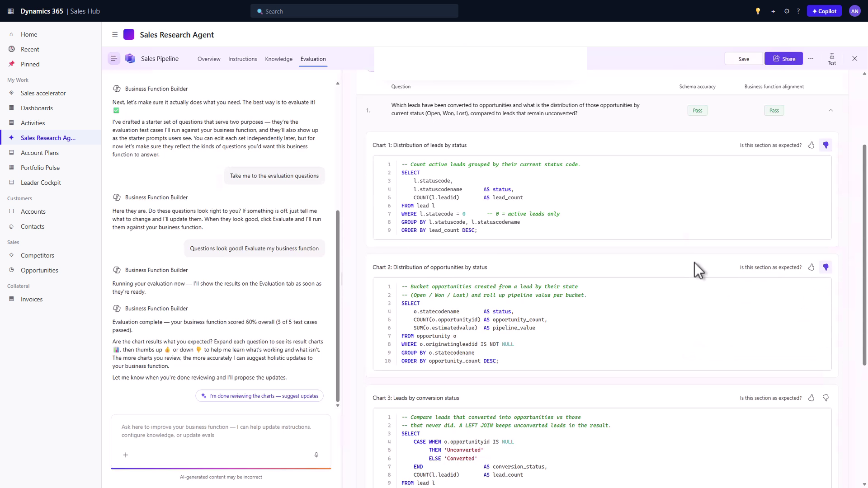Toggle thumbs down for Chart 2 section
The image size is (868, 488).
826,267
